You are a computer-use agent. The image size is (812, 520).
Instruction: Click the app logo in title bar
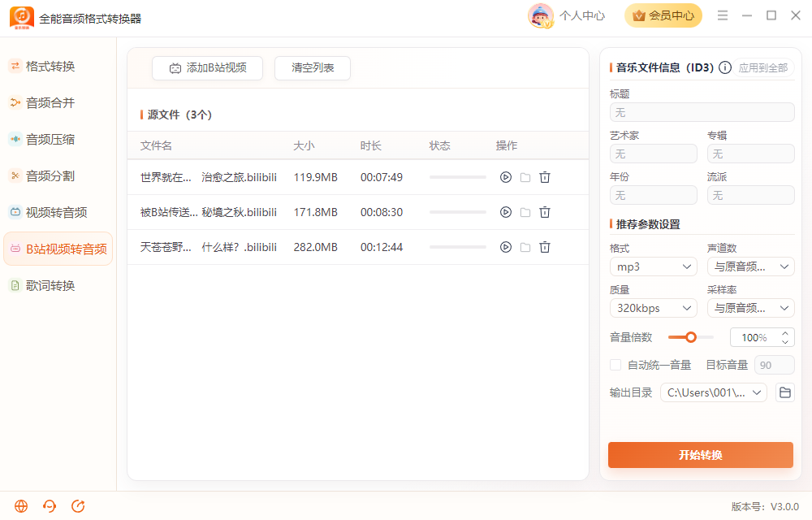tap(22, 18)
